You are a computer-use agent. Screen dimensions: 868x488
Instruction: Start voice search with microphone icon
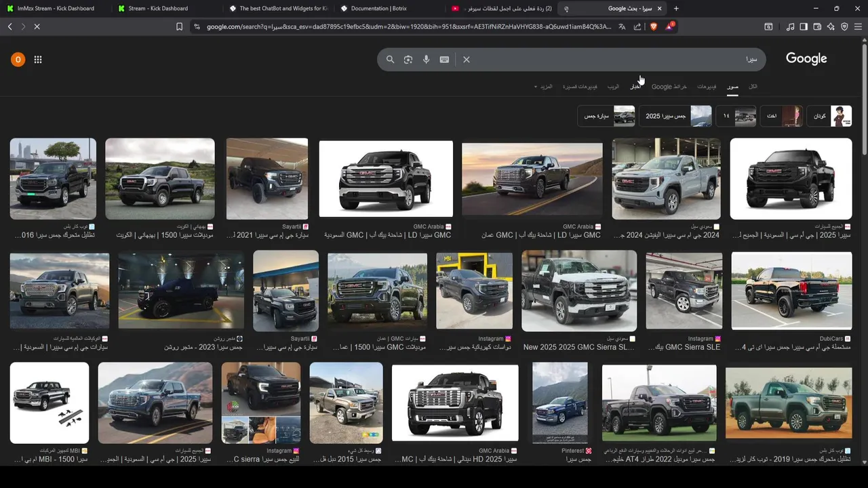tap(427, 60)
